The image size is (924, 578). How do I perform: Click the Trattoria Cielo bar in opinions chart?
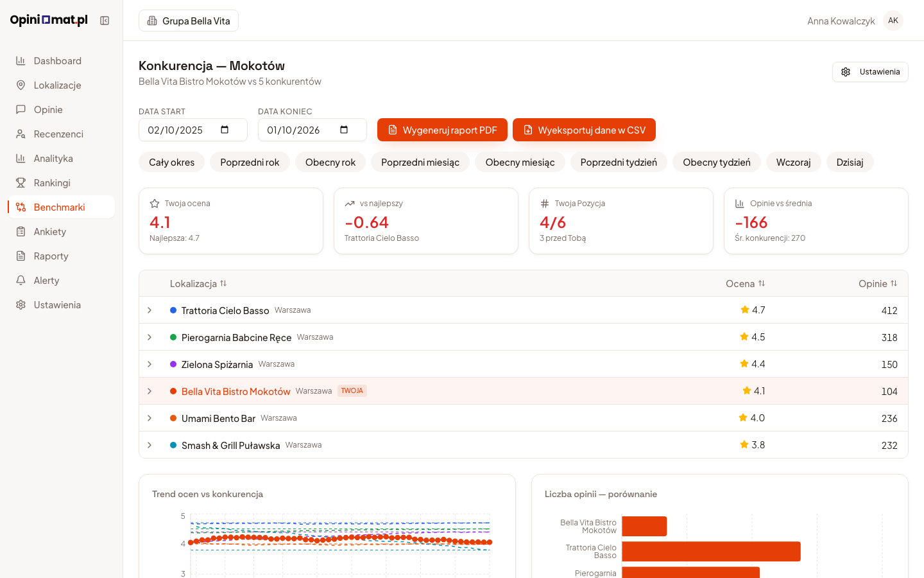pyautogui.click(x=711, y=551)
